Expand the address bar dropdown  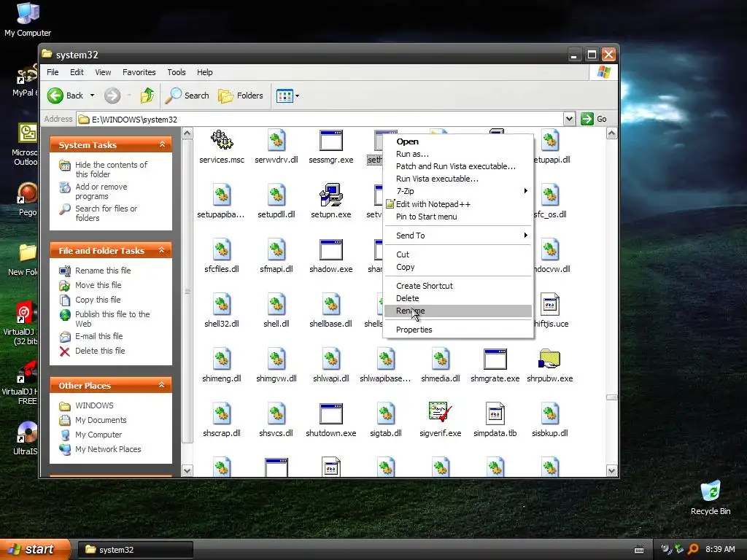pyautogui.click(x=569, y=119)
